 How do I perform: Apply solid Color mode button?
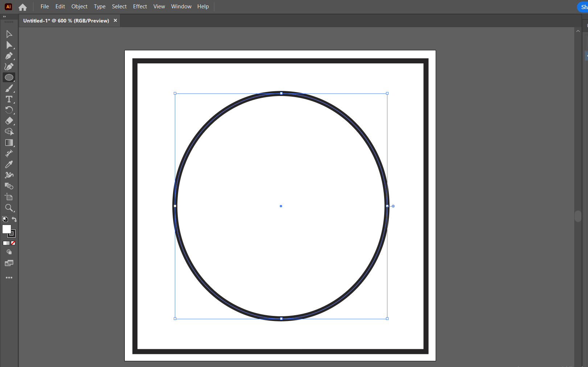coord(5,243)
